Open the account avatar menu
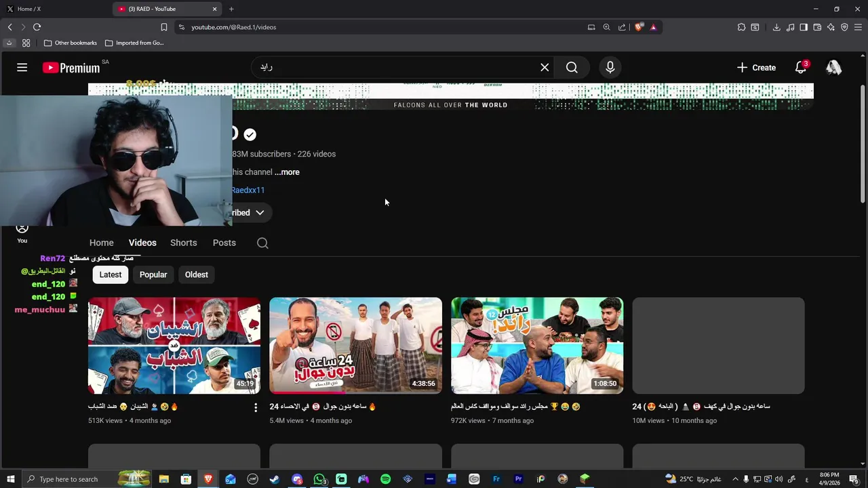Screen dimensions: 868x488 pyautogui.click(x=834, y=67)
